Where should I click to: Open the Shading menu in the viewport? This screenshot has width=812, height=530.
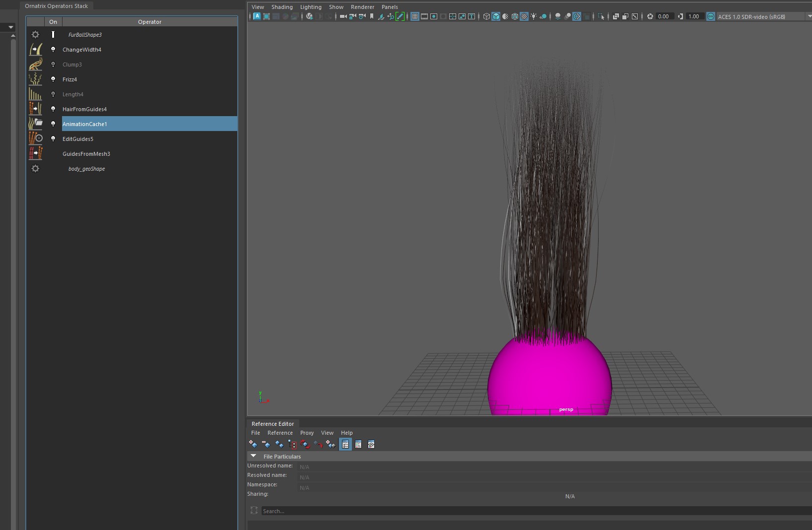[282, 7]
